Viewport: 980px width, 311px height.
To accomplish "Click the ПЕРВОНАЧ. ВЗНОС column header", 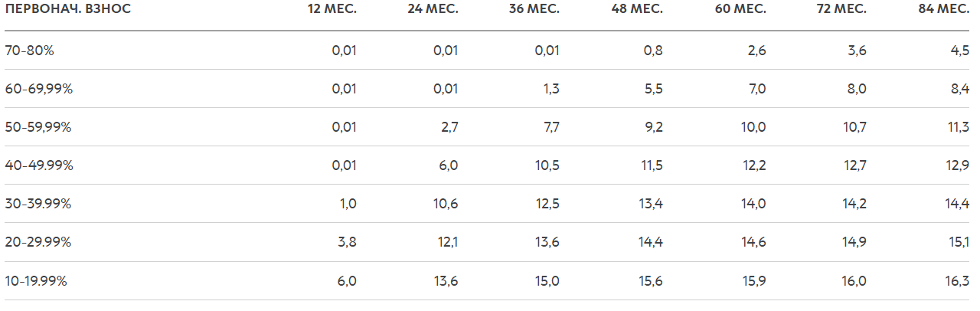I will 68,9.
